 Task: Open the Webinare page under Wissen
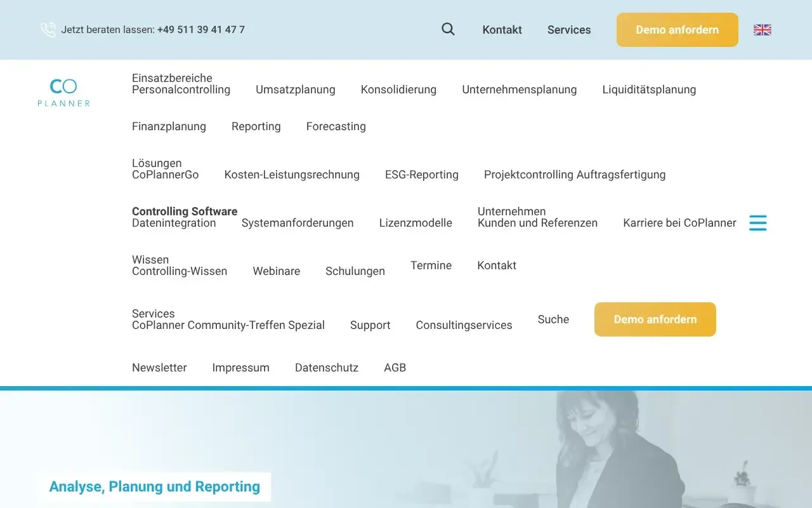[277, 271]
